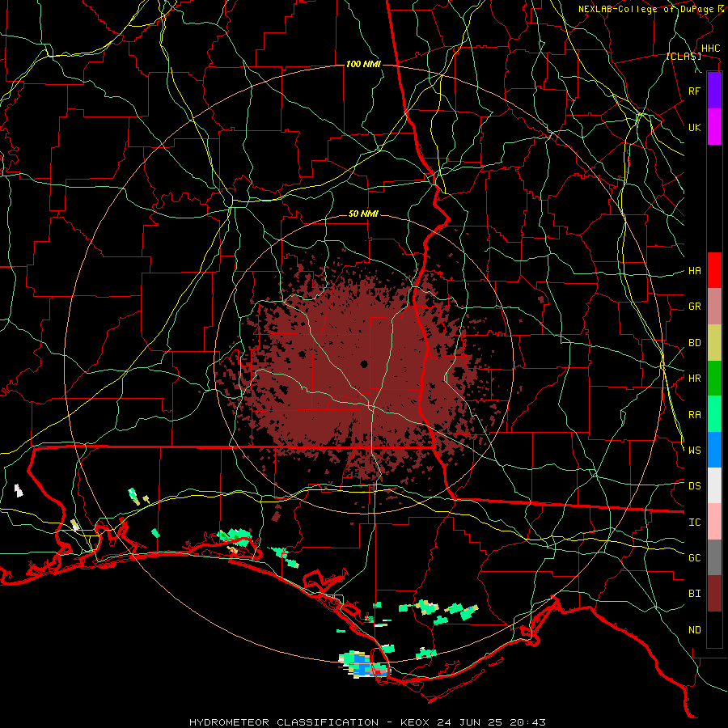Viewport: 728px width, 728px height.
Task: Click the gray GC legend color swatch
Action: click(x=714, y=557)
